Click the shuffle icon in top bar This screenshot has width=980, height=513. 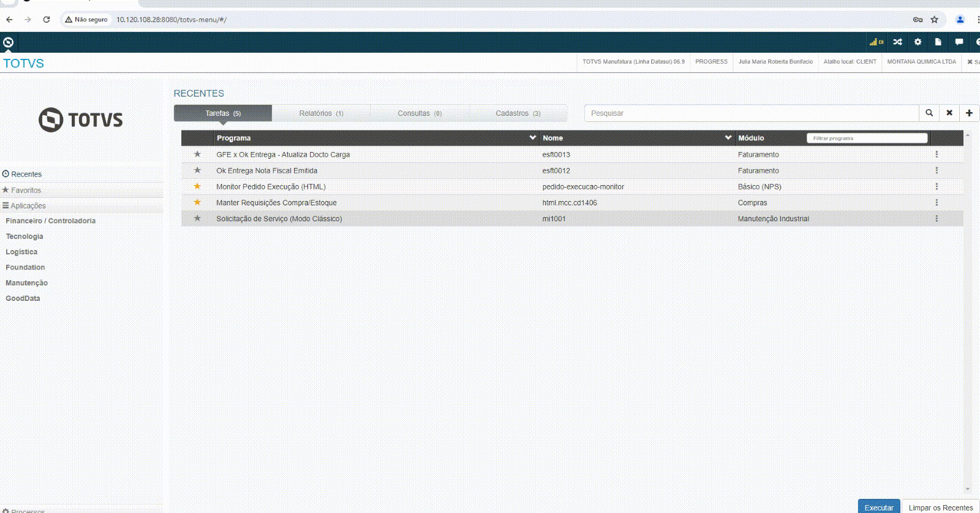tap(897, 42)
